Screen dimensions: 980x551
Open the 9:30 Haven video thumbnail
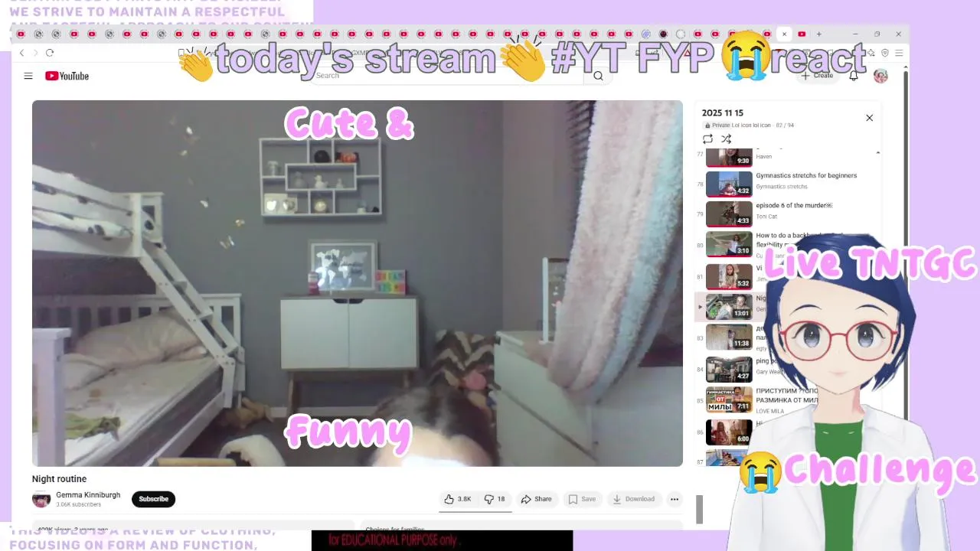[x=729, y=157]
